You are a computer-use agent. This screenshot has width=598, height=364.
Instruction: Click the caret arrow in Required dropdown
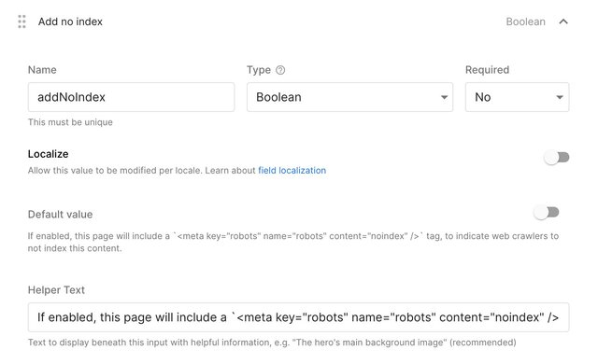[x=560, y=97]
